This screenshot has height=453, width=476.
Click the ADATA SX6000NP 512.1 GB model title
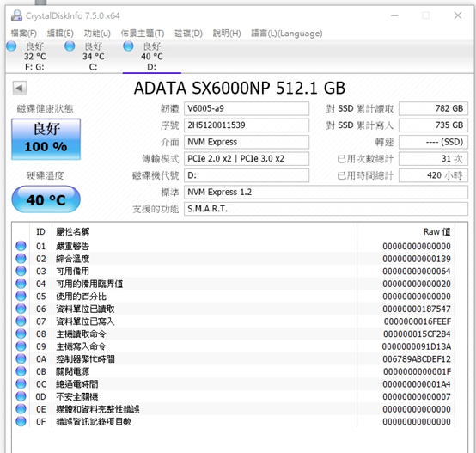pyautogui.click(x=240, y=88)
